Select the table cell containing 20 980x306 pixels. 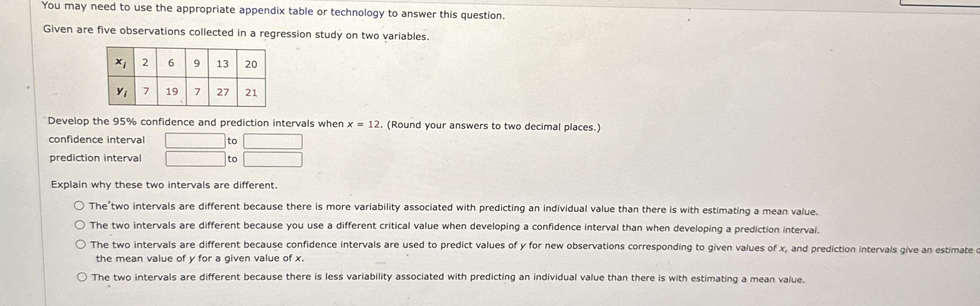point(250,64)
